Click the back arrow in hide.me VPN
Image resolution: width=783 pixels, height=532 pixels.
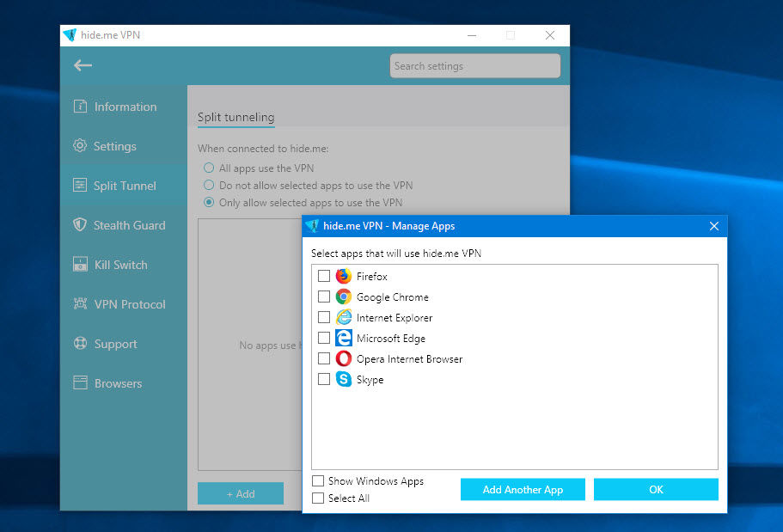click(x=83, y=65)
